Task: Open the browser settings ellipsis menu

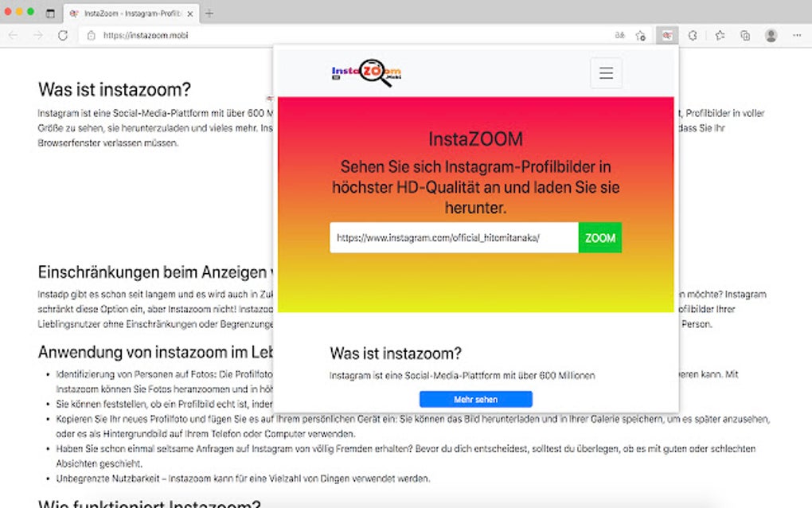Action: point(795,36)
